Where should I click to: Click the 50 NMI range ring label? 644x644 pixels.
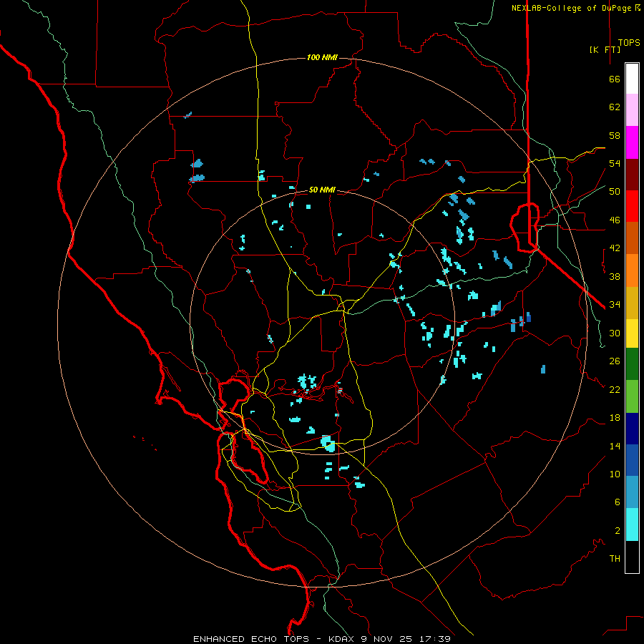point(322,190)
